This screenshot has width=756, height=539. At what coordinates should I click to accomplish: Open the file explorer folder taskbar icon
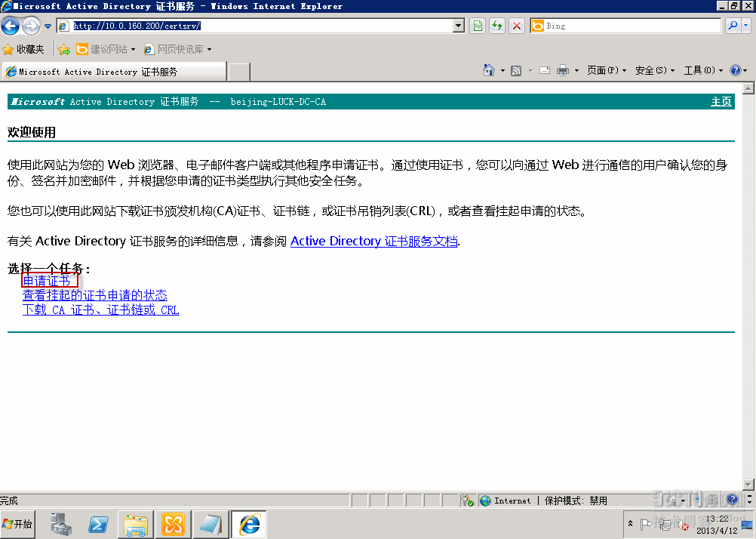tap(136, 524)
